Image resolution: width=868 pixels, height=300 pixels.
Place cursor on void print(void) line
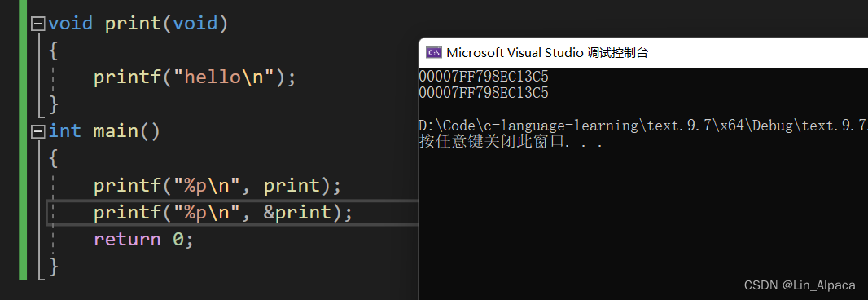coord(138,24)
